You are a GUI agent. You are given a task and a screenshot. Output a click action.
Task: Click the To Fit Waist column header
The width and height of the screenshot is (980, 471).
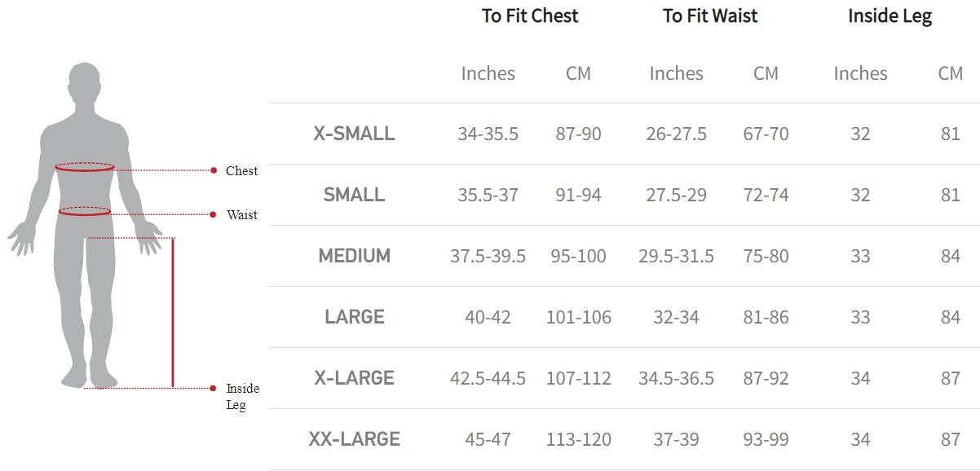click(710, 16)
